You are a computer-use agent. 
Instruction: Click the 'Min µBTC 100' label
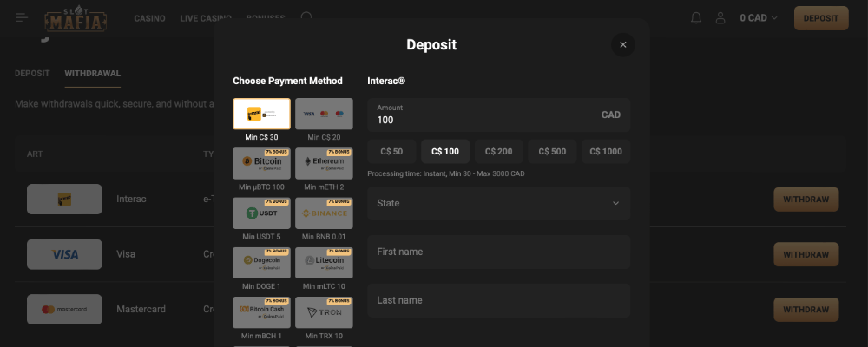(262, 187)
